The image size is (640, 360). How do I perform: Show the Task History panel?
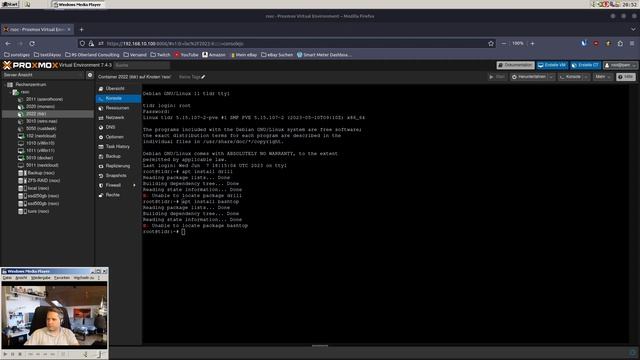(x=118, y=147)
